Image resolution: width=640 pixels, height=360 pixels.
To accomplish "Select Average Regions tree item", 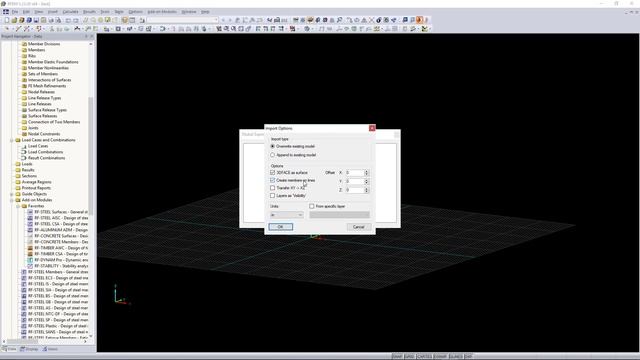I will (36, 182).
